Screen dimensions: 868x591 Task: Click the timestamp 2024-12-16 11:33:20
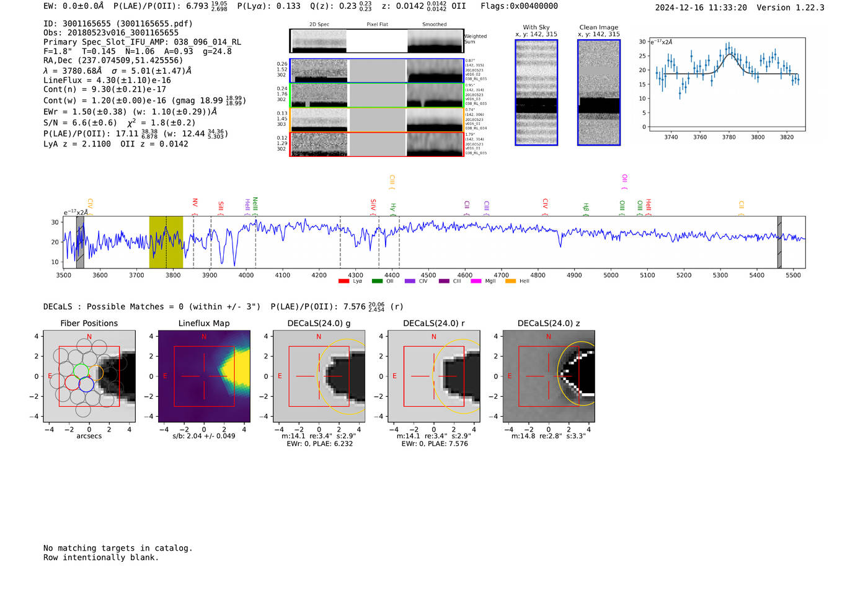coord(701,7)
